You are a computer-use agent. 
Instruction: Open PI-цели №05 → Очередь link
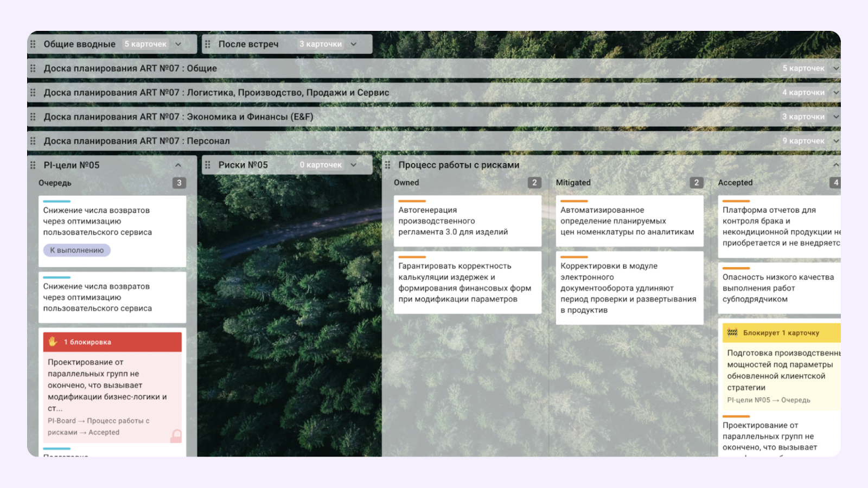[x=768, y=400]
